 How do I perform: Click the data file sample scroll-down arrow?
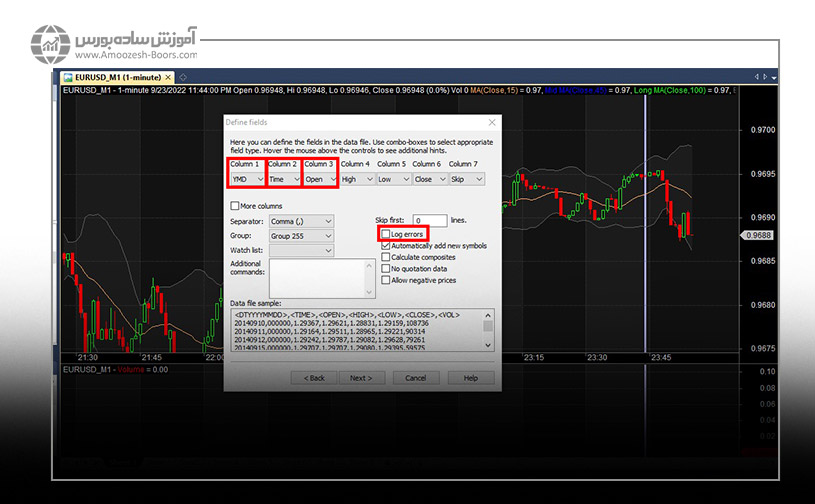pos(488,344)
